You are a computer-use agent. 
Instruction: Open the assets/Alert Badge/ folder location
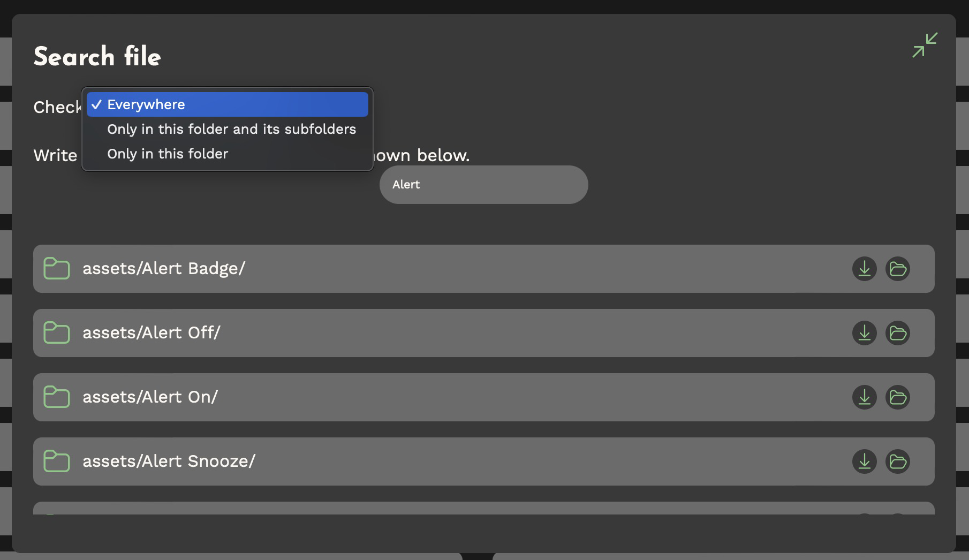tap(898, 269)
